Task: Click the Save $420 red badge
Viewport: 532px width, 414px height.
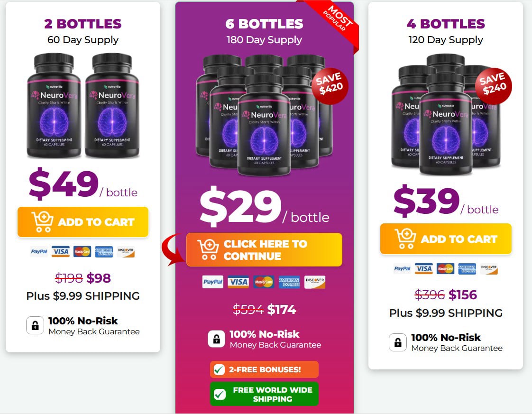Action: [330, 86]
